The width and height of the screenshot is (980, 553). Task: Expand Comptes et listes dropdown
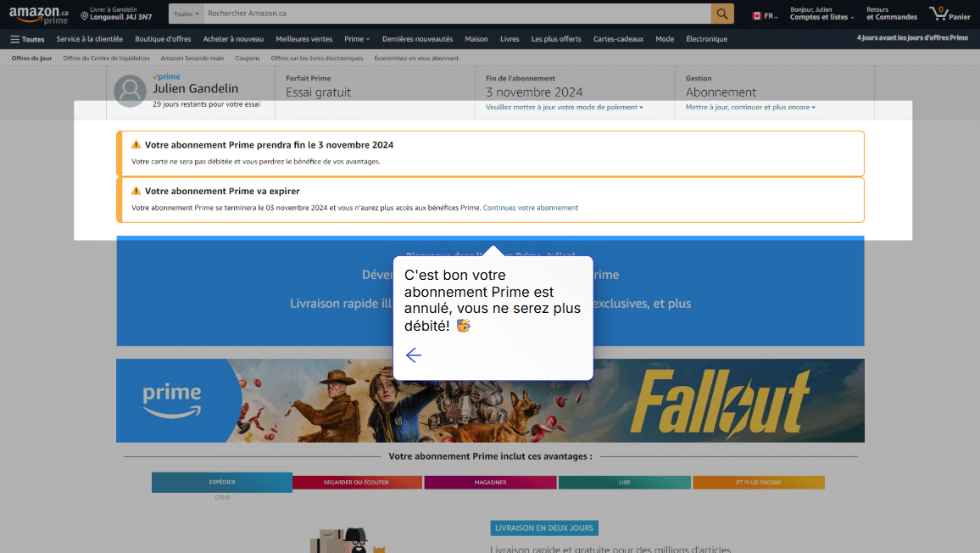(821, 17)
